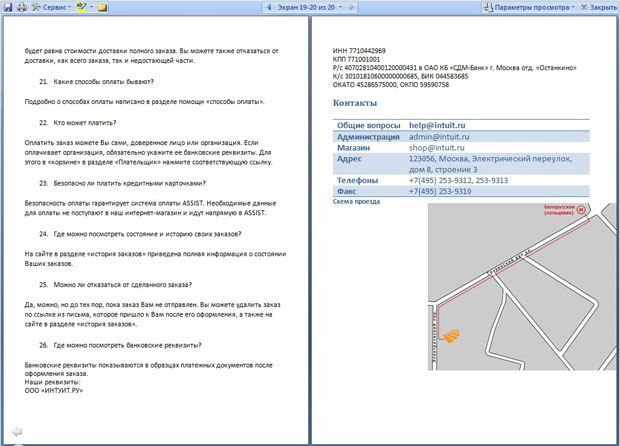Click the Адрес table cell
The width and height of the screenshot is (620, 446).
[349, 159]
